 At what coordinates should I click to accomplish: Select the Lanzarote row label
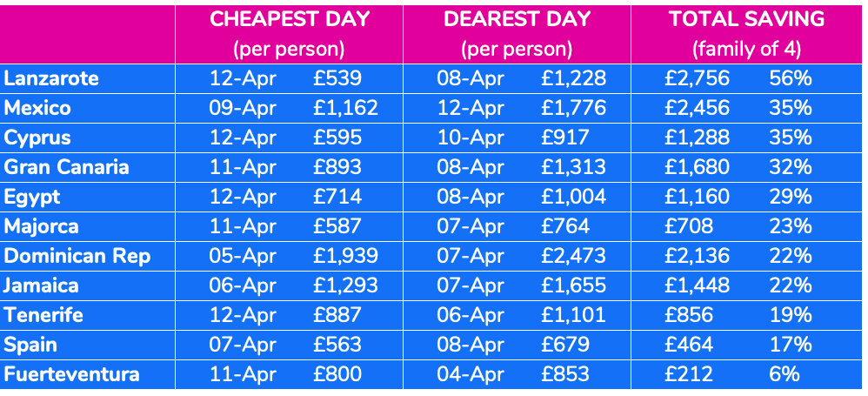coord(51,79)
